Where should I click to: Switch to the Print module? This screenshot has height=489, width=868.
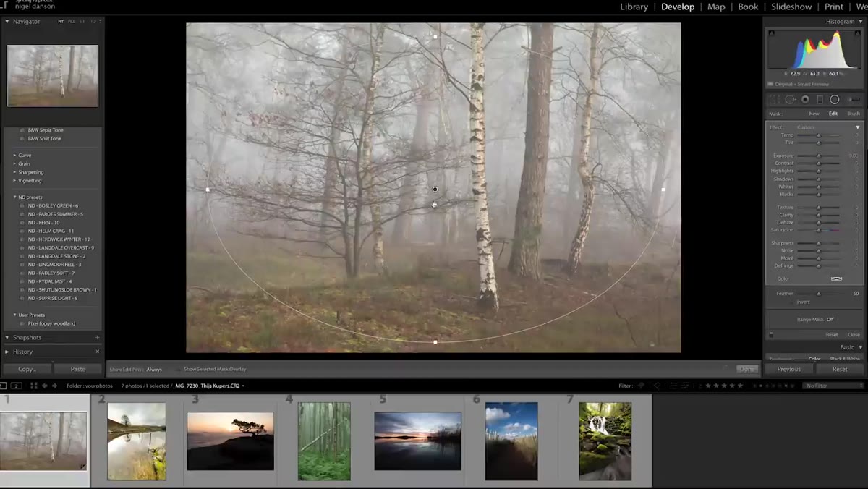tap(834, 7)
